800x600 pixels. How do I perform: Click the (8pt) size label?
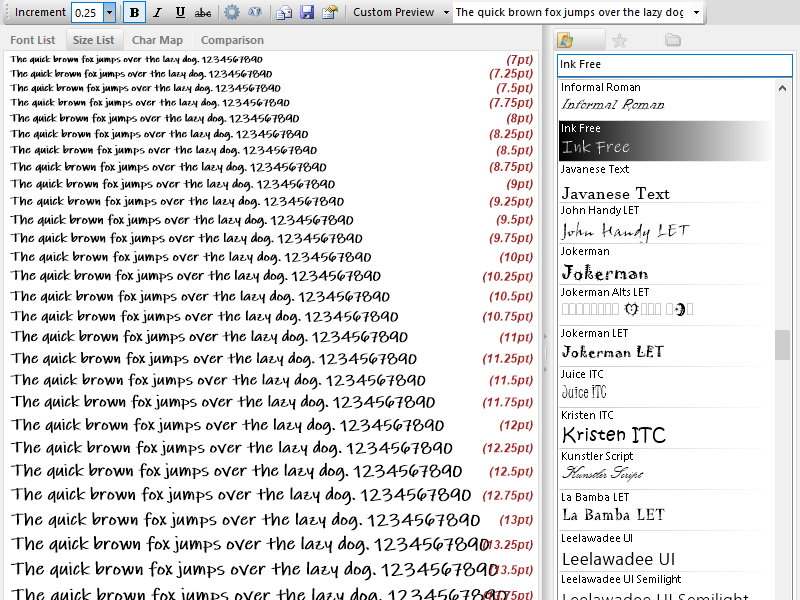tap(519, 118)
